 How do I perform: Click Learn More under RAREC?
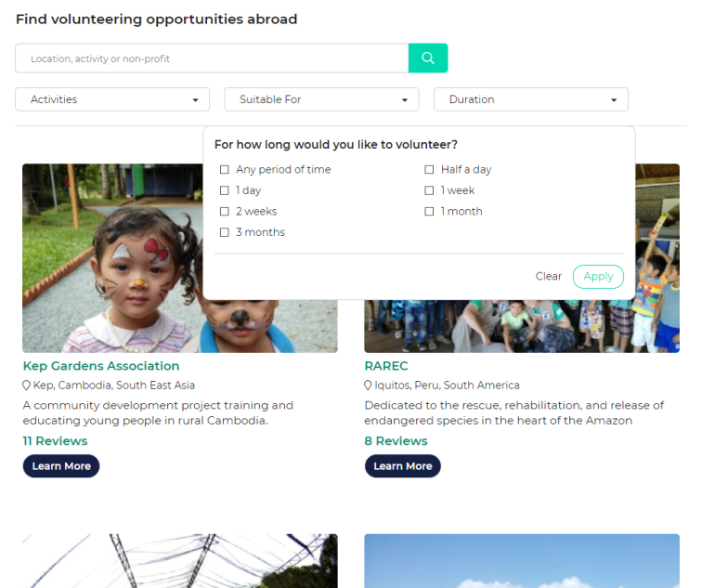coord(402,466)
